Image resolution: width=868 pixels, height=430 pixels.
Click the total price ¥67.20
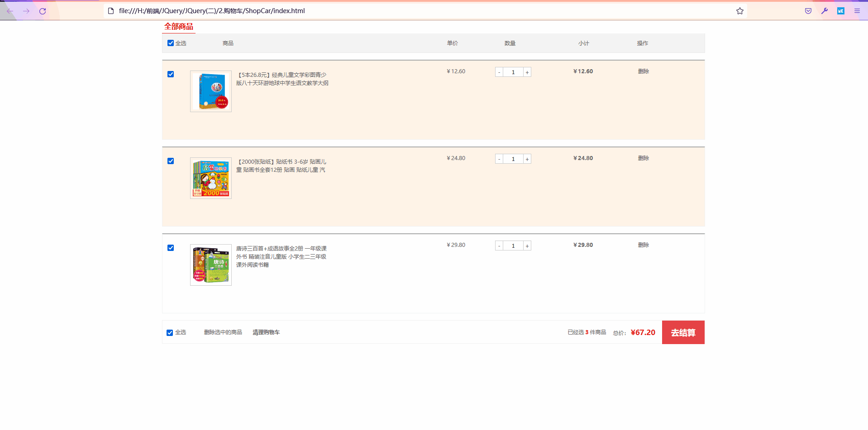pyautogui.click(x=643, y=332)
